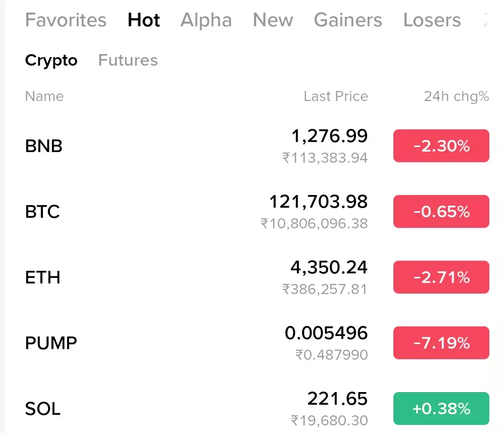Viewport: 504px width, 433px height.
Task: Open the Gainers tab
Action: 348,20
